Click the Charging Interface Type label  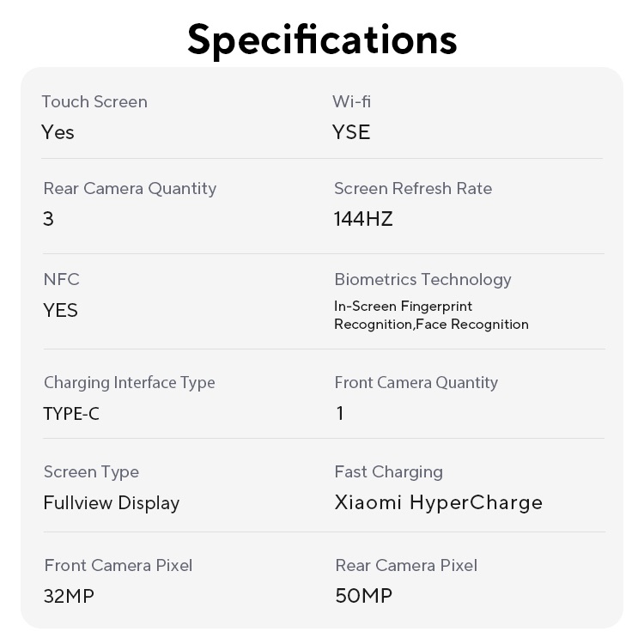129,382
